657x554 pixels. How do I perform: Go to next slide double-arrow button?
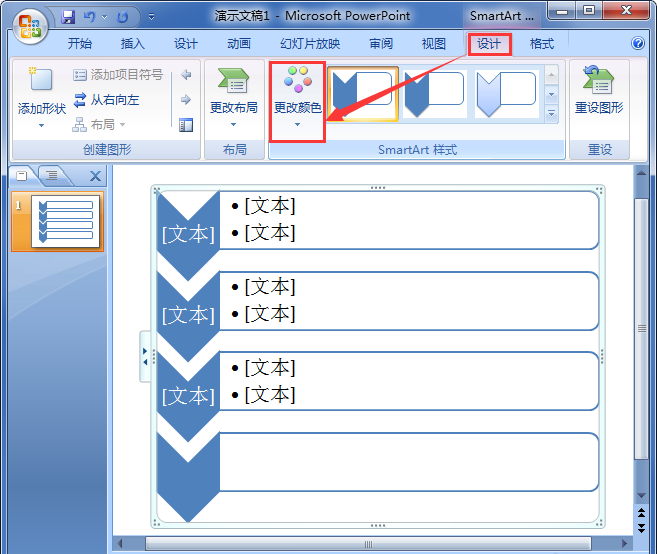641,528
